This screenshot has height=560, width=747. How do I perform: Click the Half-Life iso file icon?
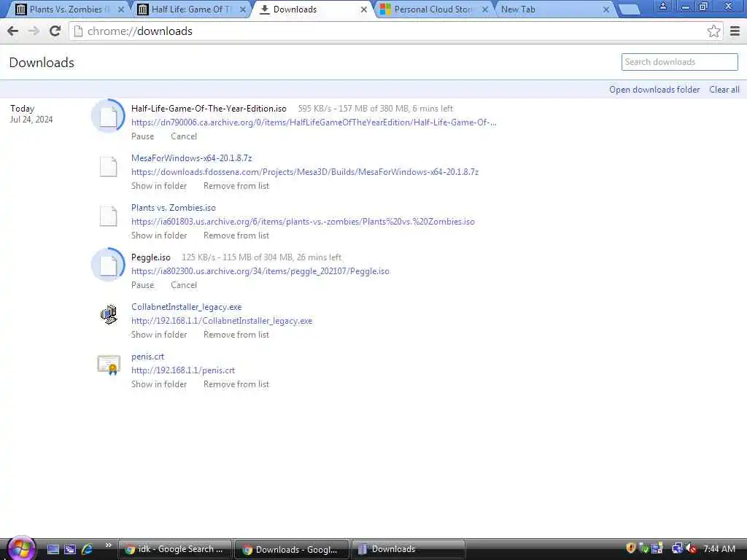pyautogui.click(x=108, y=116)
